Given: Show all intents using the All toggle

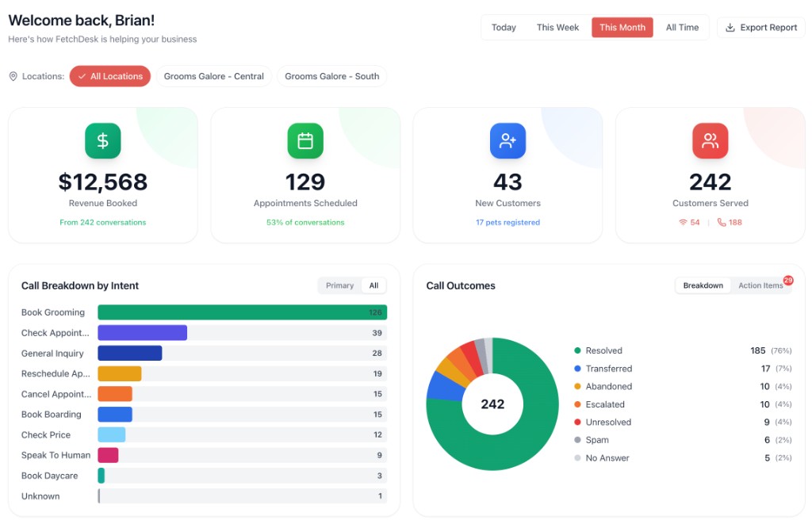Looking at the screenshot, I should [373, 285].
